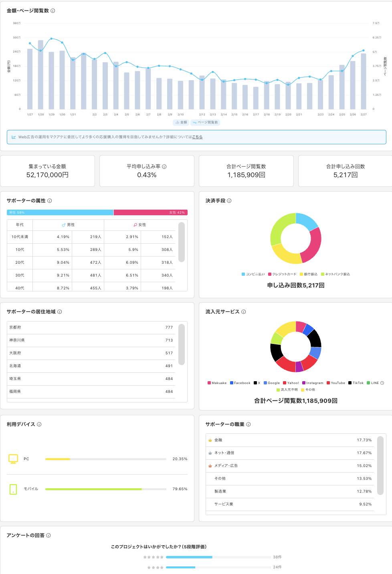Click the 合計申し込み回数 5,217回 card
392x574 pixels.
tap(345, 171)
